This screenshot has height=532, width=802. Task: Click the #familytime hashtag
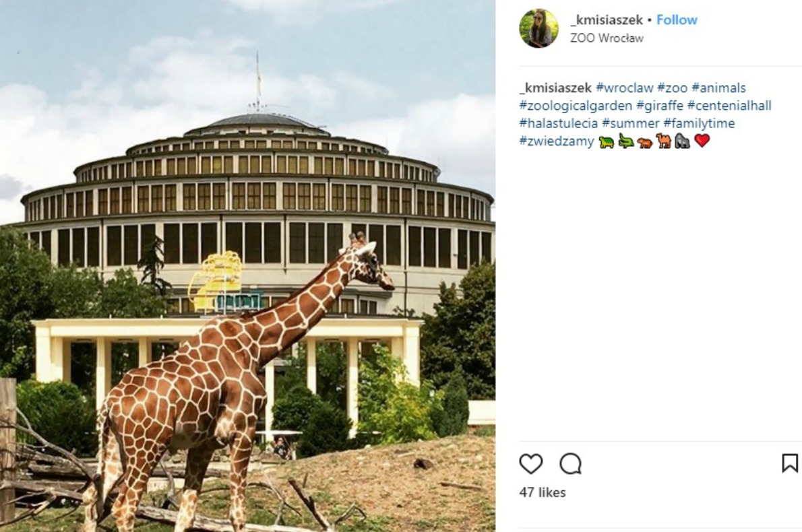[699, 123]
